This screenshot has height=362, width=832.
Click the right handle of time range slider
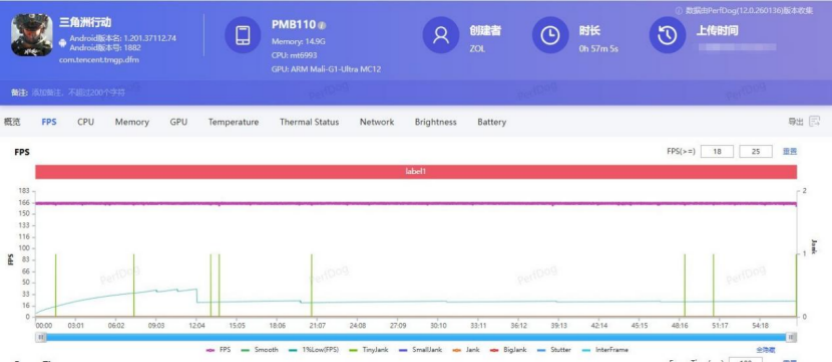[x=791, y=337]
